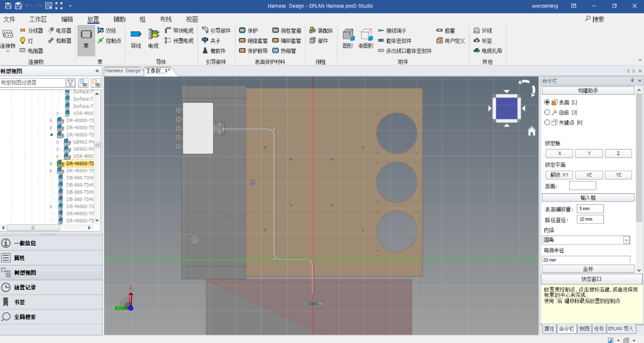Insert a 熔断器 fuse
This screenshot has height=343, width=644.
click(x=60, y=41)
